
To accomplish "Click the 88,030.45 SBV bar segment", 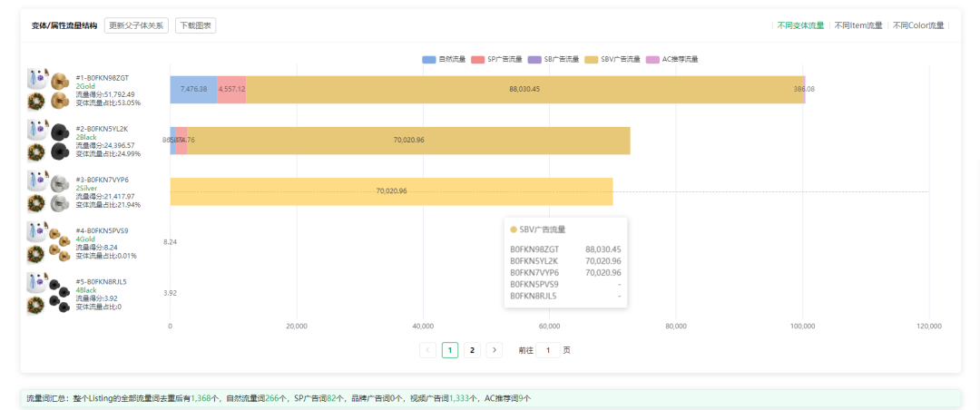I will [x=524, y=90].
